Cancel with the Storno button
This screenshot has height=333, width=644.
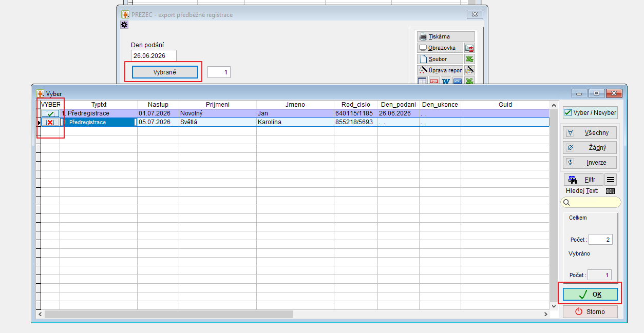[590, 311]
